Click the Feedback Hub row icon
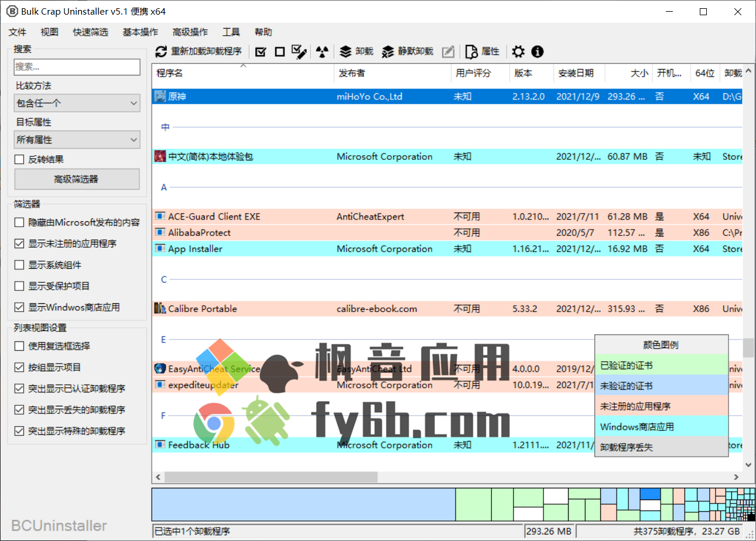This screenshot has height=541, width=756. [160, 444]
